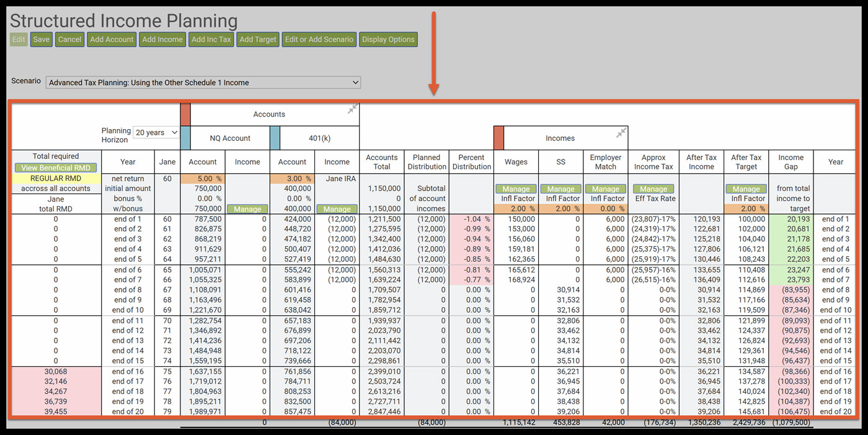
Task: Click the blue swatch next to NQ Account
Action: [x=185, y=138]
